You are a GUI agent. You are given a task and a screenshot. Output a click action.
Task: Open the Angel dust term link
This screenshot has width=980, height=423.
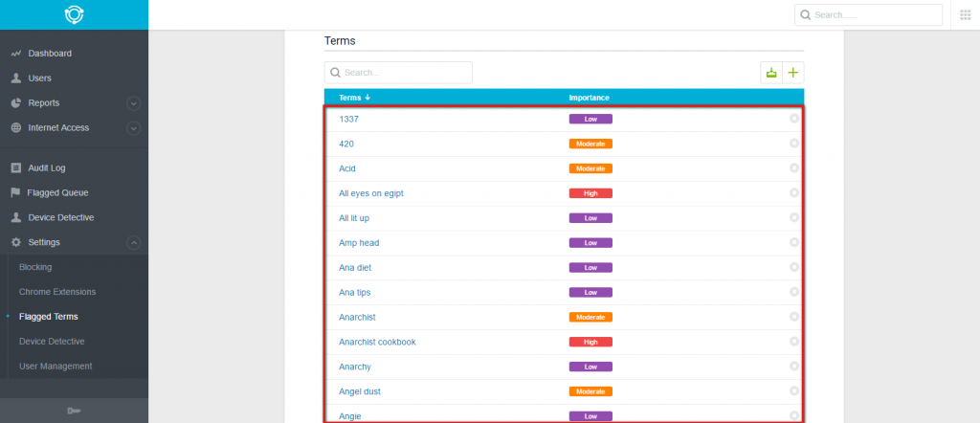[x=360, y=391]
